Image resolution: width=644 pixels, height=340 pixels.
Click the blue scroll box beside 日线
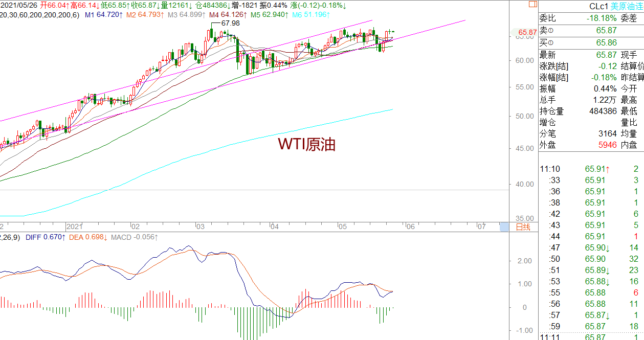(504, 227)
